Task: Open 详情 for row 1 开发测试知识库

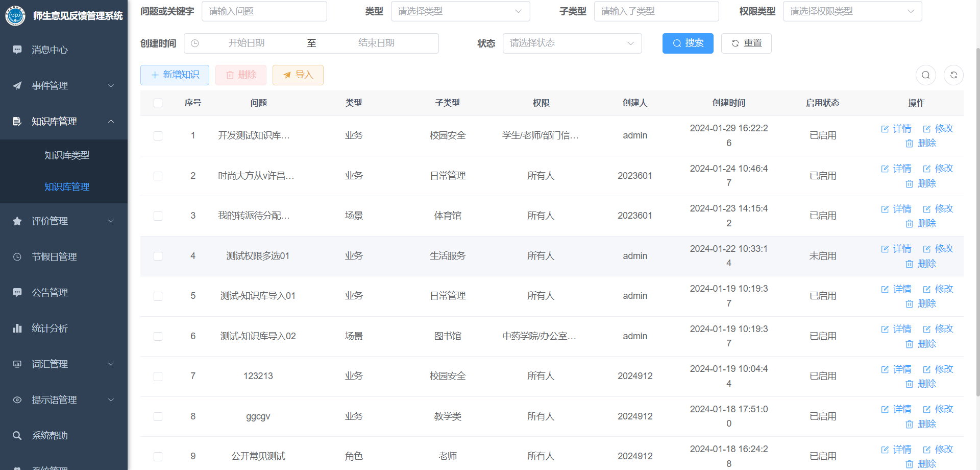Action: [x=896, y=128]
